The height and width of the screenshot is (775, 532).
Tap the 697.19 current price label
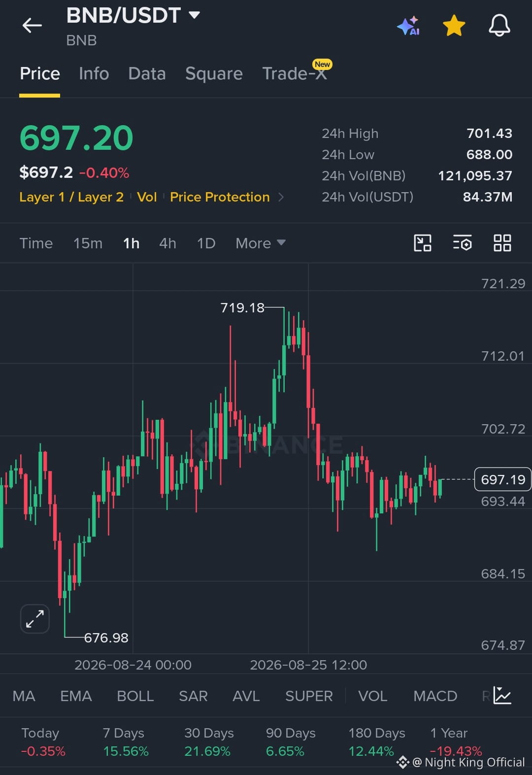(x=502, y=479)
